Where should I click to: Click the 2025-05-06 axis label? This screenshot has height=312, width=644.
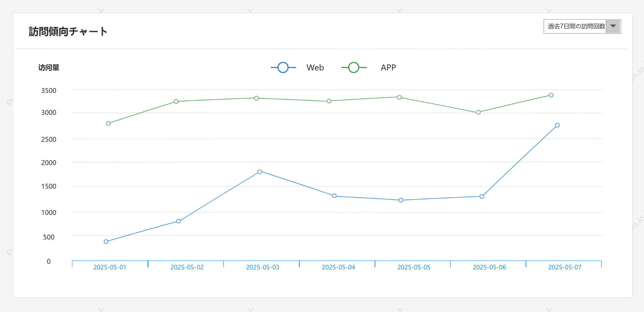pos(489,267)
